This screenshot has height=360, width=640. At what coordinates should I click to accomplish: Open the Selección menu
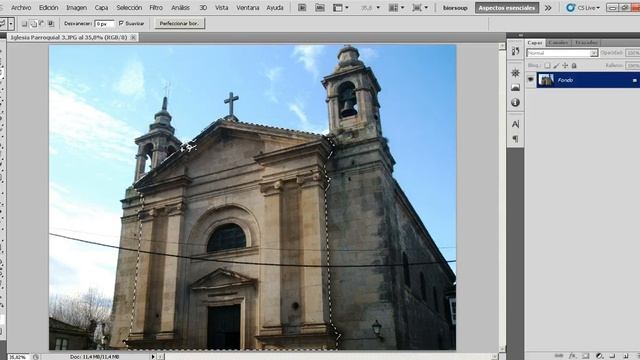click(129, 7)
